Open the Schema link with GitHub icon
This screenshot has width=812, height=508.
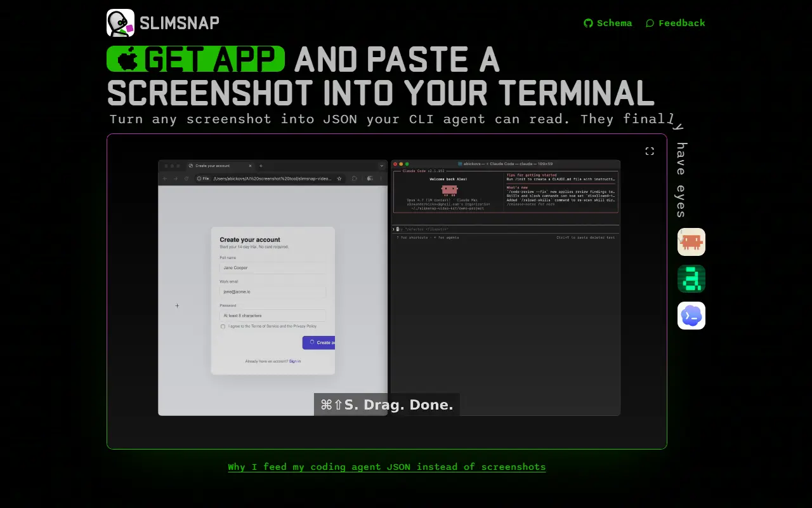[608, 23]
